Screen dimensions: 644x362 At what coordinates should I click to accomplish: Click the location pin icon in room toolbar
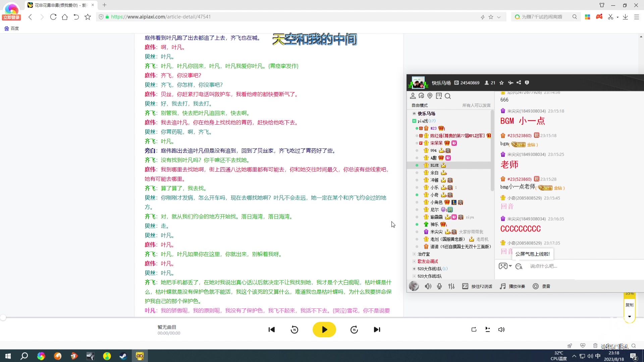click(x=430, y=96)
